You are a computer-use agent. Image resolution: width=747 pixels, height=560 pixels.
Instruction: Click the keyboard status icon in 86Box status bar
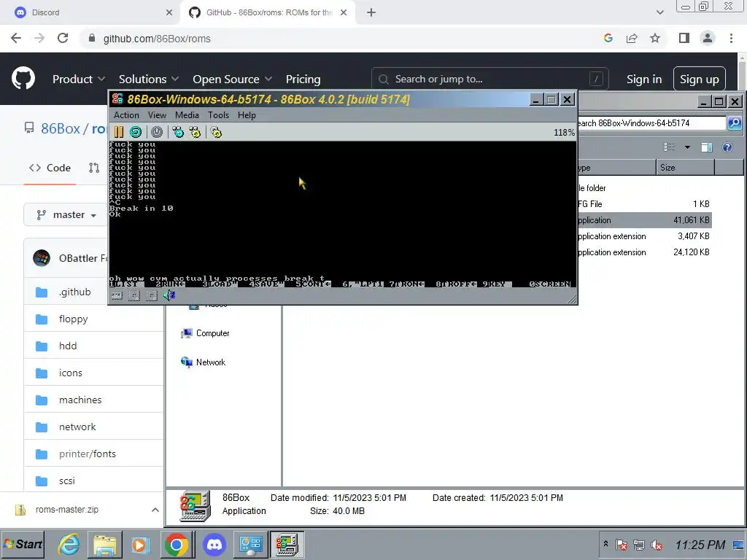pos(117,296)
